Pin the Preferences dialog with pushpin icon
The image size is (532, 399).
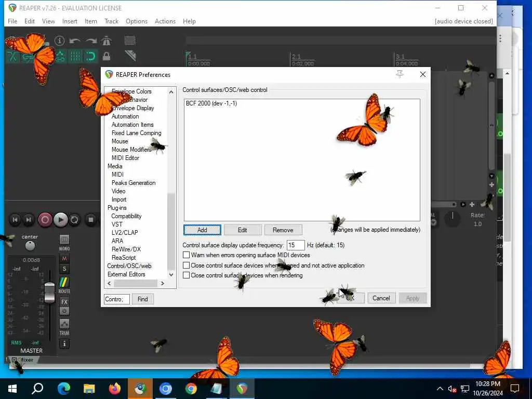400,74
